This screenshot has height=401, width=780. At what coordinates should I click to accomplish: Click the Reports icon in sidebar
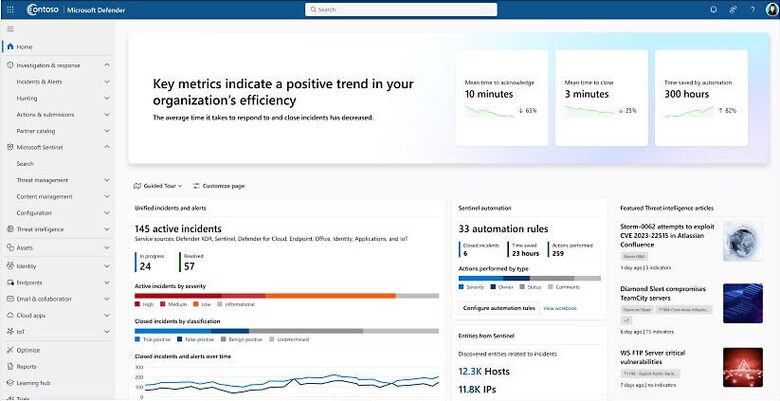(x=9, y=367)
